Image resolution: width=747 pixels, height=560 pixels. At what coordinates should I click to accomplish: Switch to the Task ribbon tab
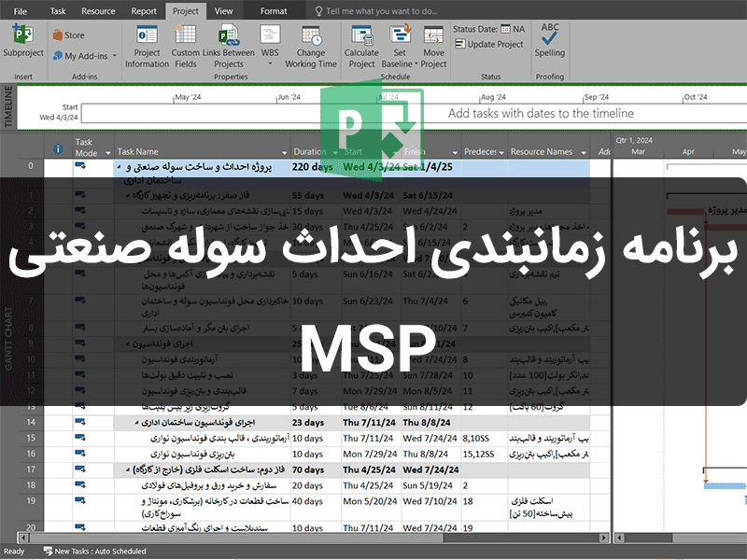58,11
